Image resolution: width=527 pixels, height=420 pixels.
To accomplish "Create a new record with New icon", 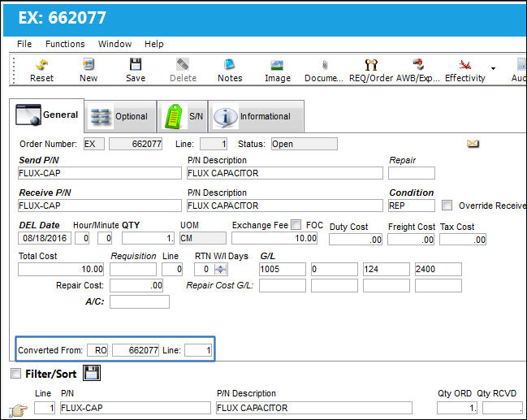I will 89,64.
